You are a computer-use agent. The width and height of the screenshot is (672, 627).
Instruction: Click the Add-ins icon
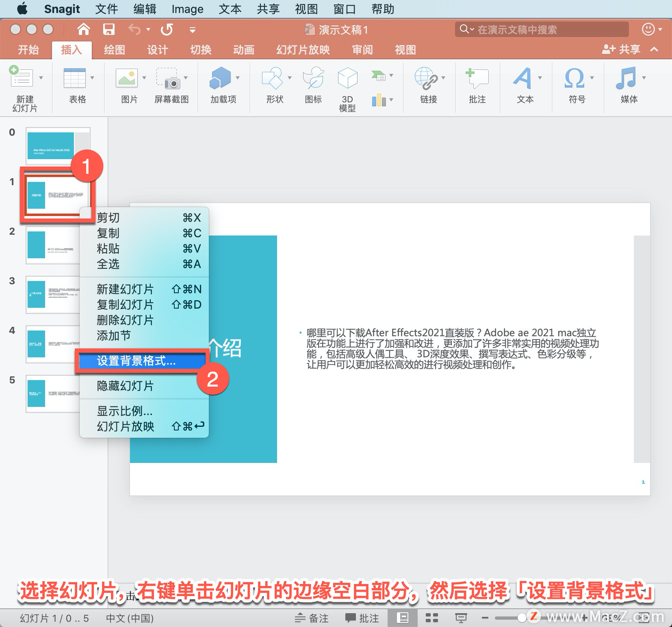point(220,78)
